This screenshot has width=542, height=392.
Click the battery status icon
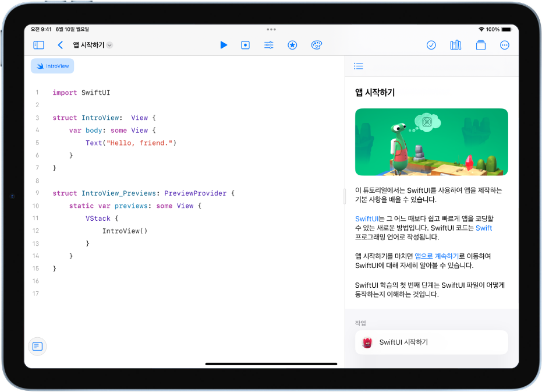point(506,29)
